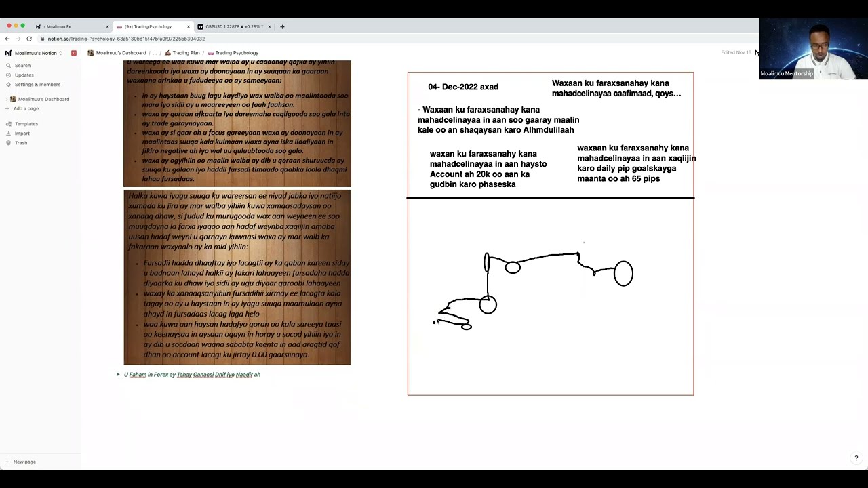Screen dimensions: 868x488
Task: Click the second brown text image starting 'Halka kuwa'
Action: [237, 277]
